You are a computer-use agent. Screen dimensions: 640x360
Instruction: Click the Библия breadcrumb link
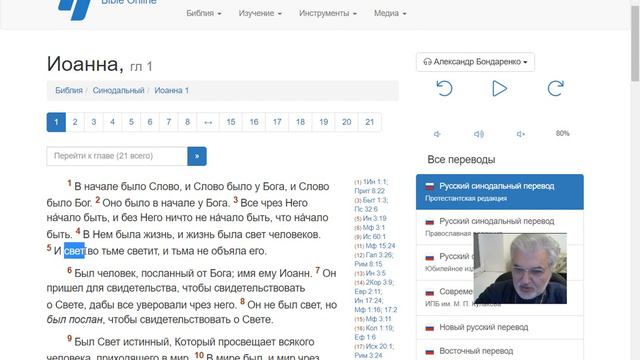(x=69, y=90)
